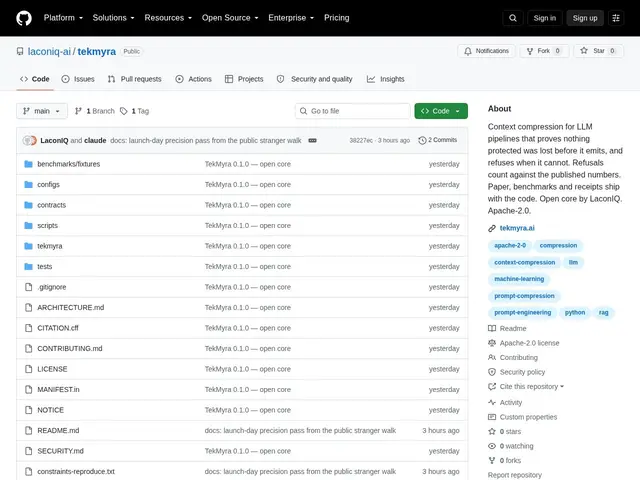
Task: Open the GitHub logo homepage
Action: (x=24, y=18)
